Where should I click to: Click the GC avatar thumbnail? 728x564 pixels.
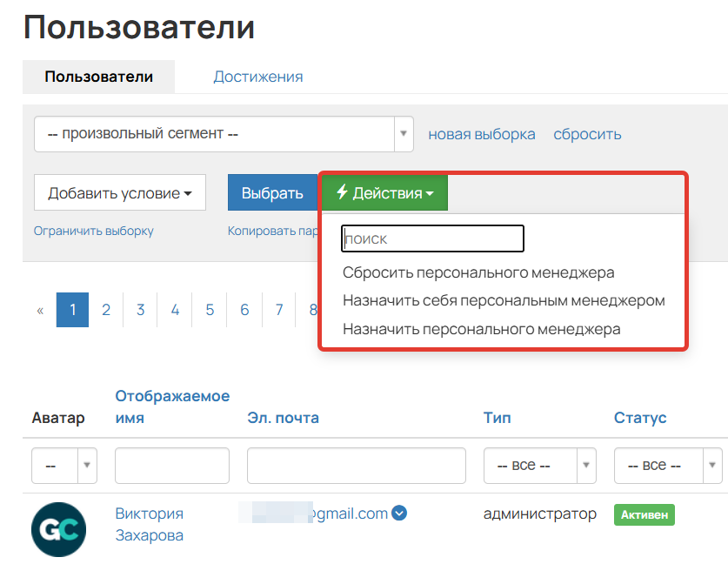57,528
